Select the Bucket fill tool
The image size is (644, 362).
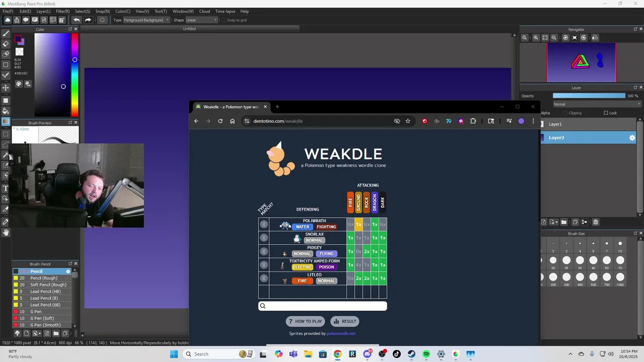(x=6, y=111)
